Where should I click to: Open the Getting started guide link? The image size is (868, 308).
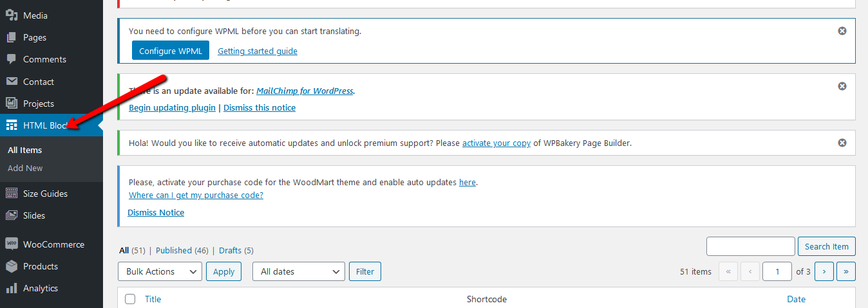[258, 51]
